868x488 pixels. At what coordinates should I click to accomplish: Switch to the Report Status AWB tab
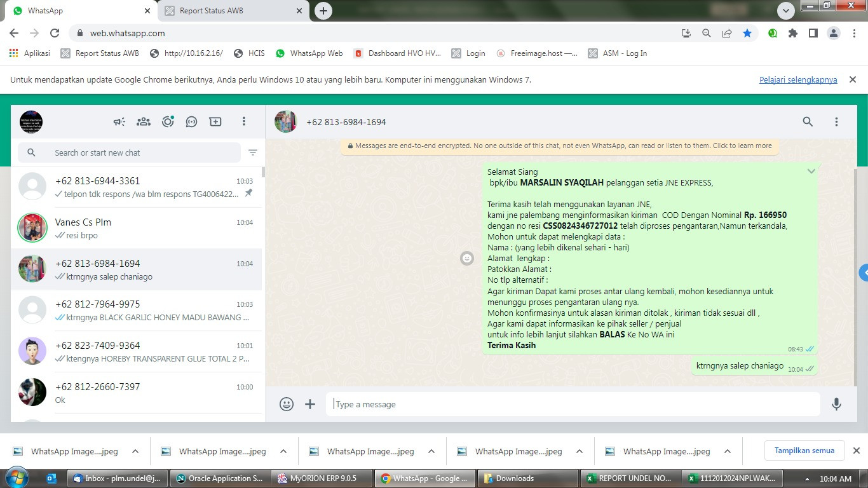(233, 11)
